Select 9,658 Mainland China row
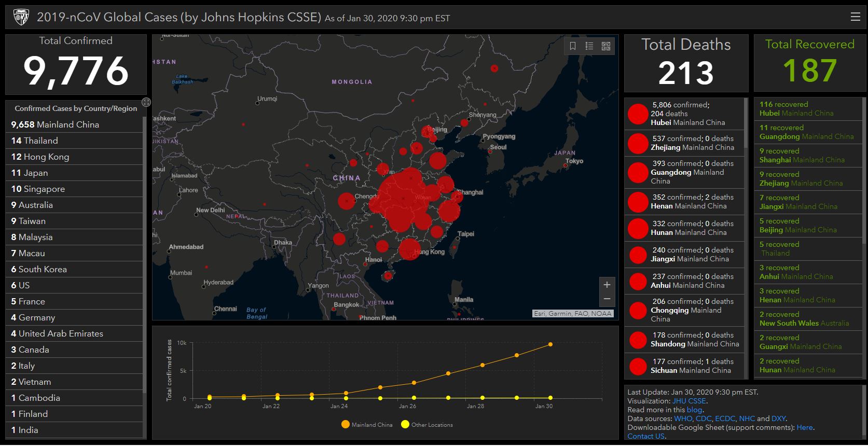 click(x=74, y=124)
